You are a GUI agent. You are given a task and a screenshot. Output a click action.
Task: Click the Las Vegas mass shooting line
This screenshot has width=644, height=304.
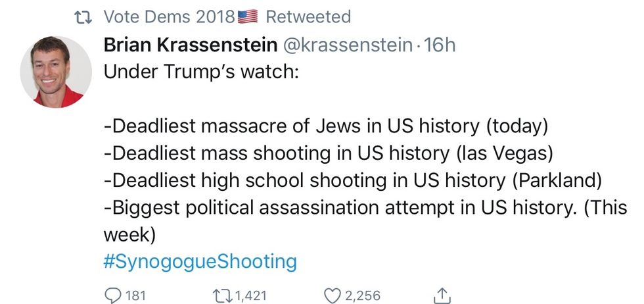[329, 153]
